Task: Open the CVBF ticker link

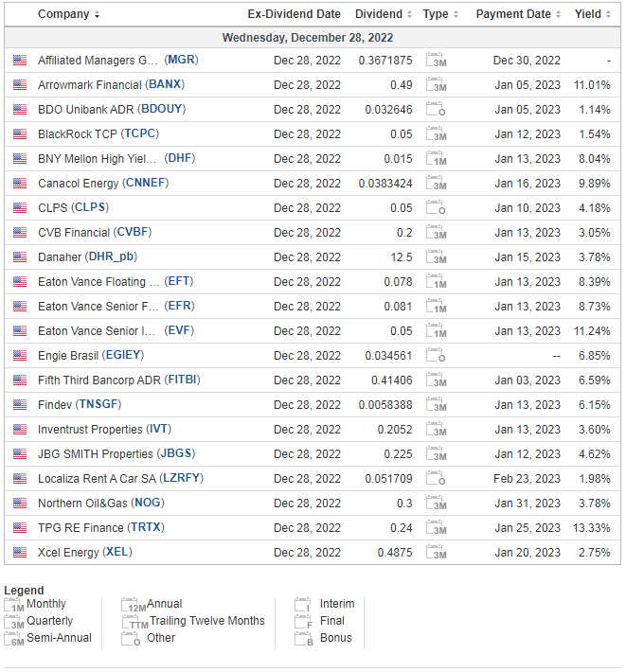Action: click(x=133, y=232)
